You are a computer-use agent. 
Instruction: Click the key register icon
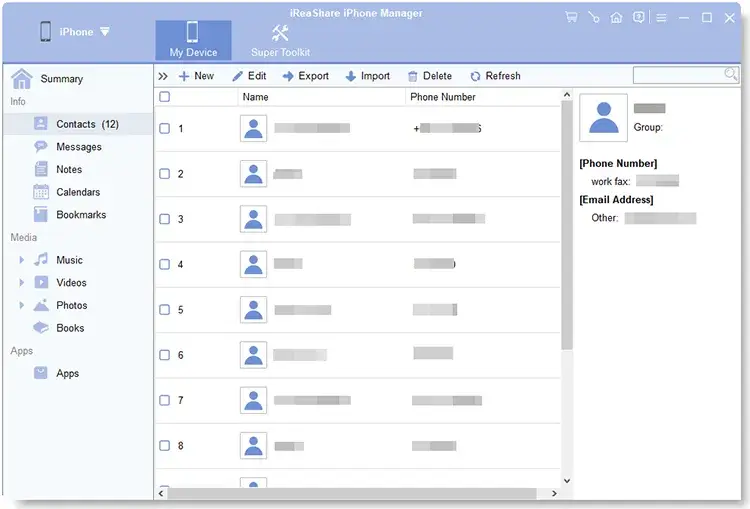tap(594, 17)
